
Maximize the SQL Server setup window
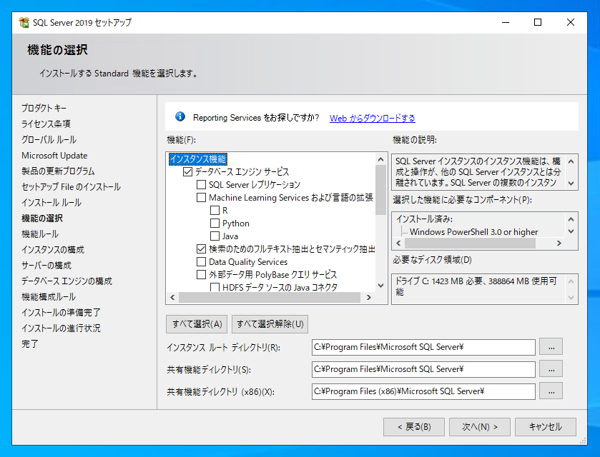coord(538,23)
